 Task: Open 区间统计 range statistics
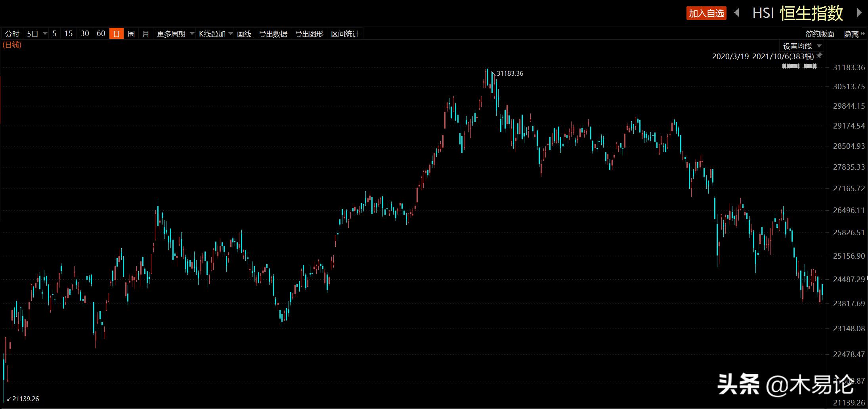point(345,34)
